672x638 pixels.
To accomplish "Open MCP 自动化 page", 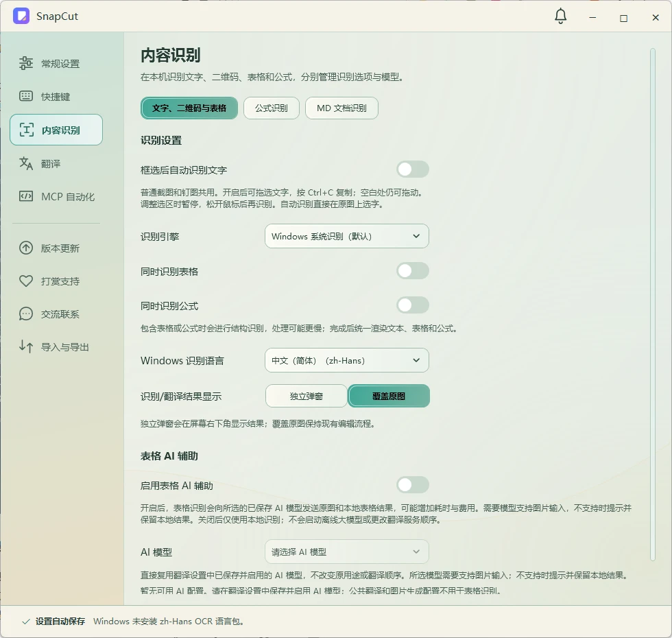I will (56, 196).
